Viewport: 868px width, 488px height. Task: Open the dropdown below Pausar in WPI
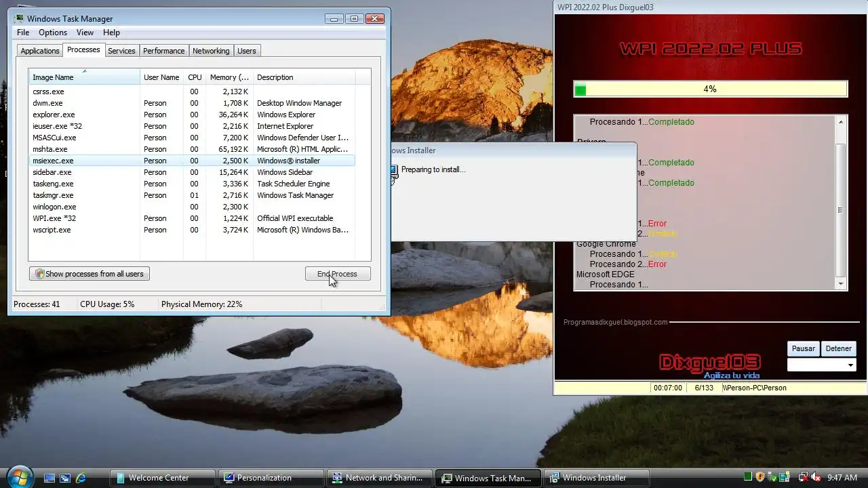[x=822, y=365]
